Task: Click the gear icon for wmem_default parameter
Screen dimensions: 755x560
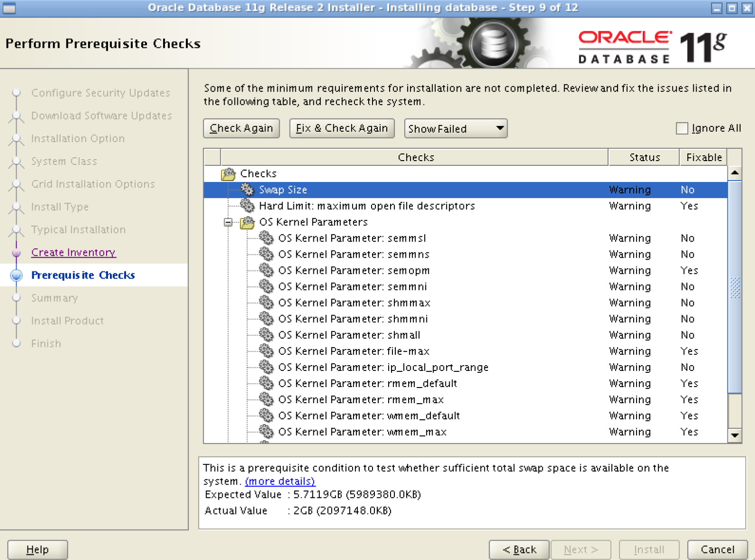Action: click(x=266, y=415)
